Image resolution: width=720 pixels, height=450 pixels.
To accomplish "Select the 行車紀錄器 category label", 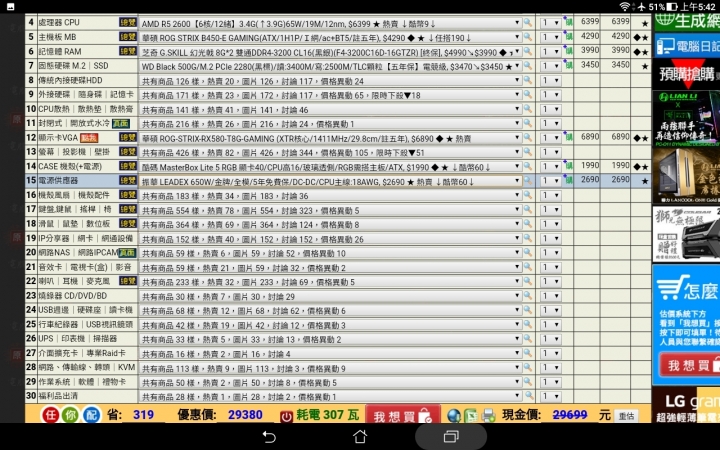I will click(x=85, y=324).
